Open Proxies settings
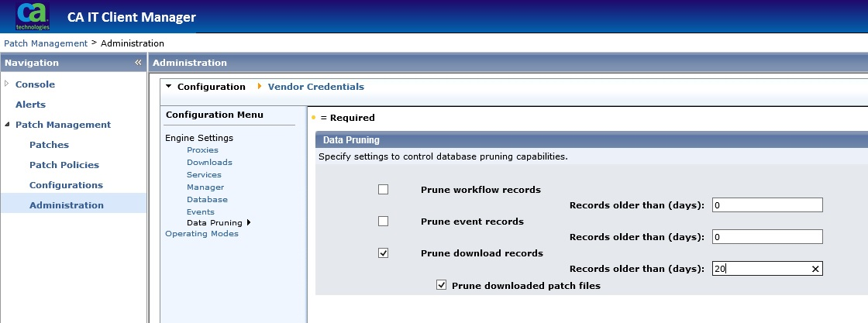This screenshot has width=868, height=323. (202, 150)
